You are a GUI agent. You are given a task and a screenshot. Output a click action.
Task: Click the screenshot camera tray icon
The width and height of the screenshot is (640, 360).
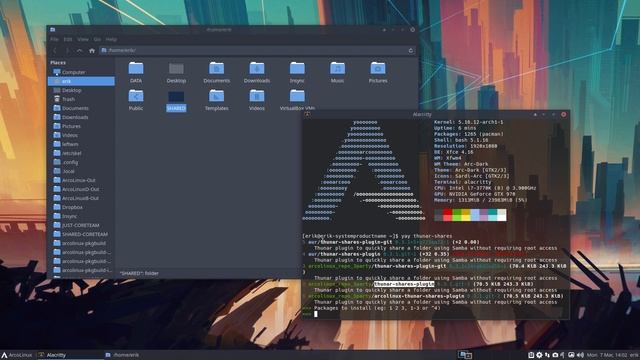[555, 355]
